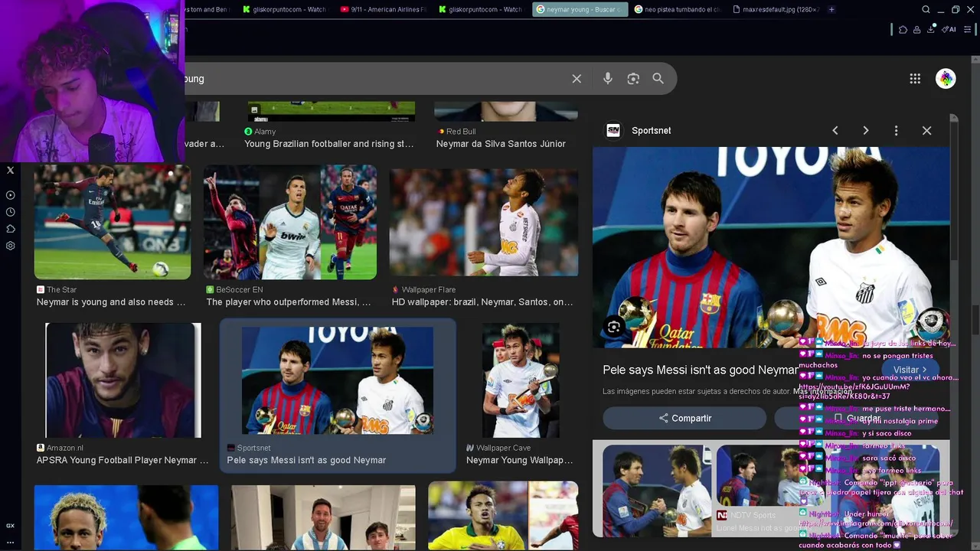Viewport: 980px width, 551px height.
Task: Click 'Neymar is young and also needs' caption
Action: tap(111, 302)
